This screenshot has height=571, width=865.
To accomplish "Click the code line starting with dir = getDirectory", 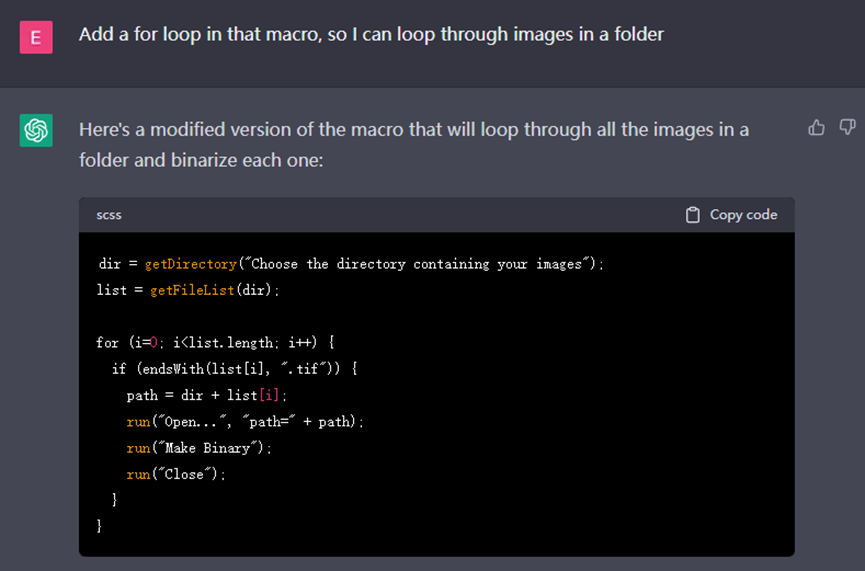I will 351,264.
